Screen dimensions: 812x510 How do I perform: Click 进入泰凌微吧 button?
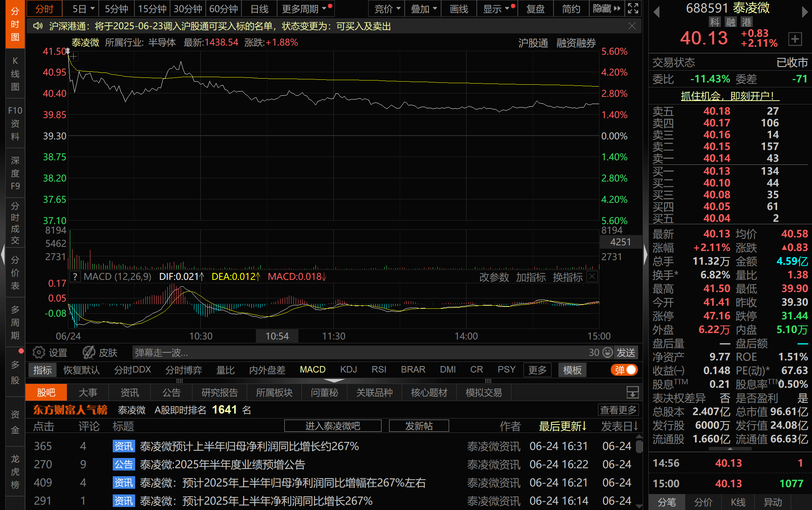(x=333, y=426)
